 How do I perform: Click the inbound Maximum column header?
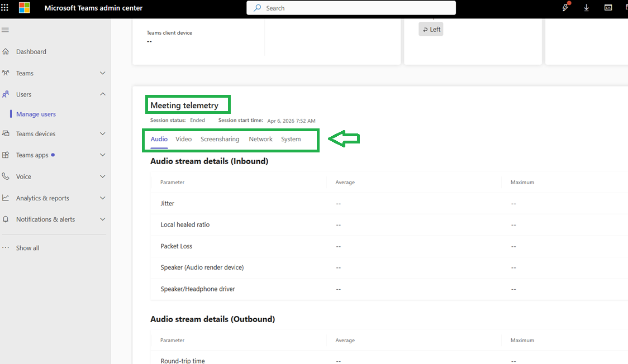tap(522, 183)
